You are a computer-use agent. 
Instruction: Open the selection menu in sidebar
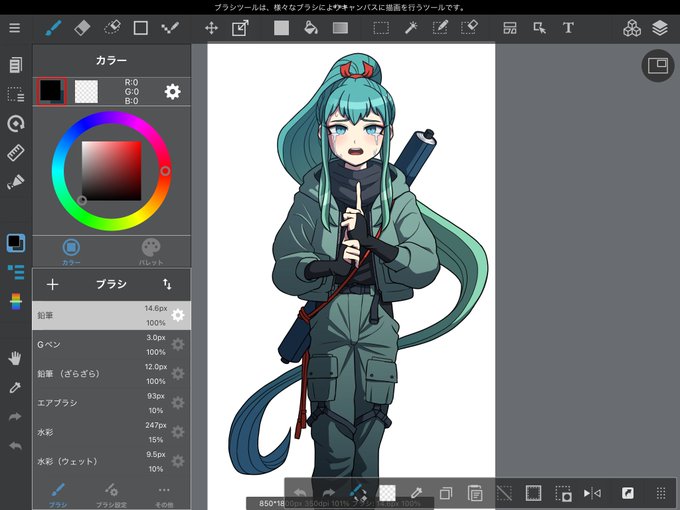pos(16,94)
